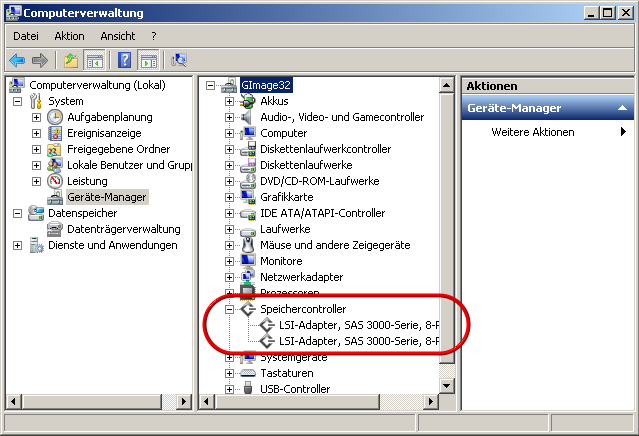Expand Dienste und Anwendungen node
This screenshot has width=639, height=436.
pos(17,245)
